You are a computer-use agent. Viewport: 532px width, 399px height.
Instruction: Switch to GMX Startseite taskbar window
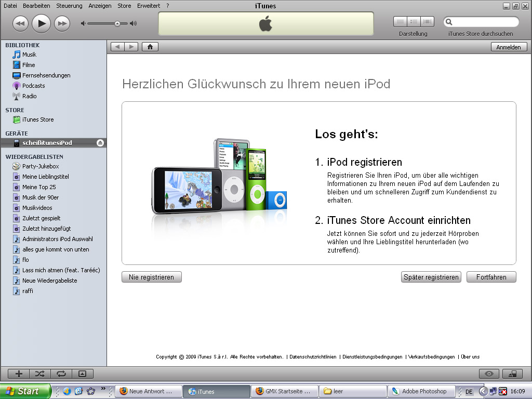[285, 391]
